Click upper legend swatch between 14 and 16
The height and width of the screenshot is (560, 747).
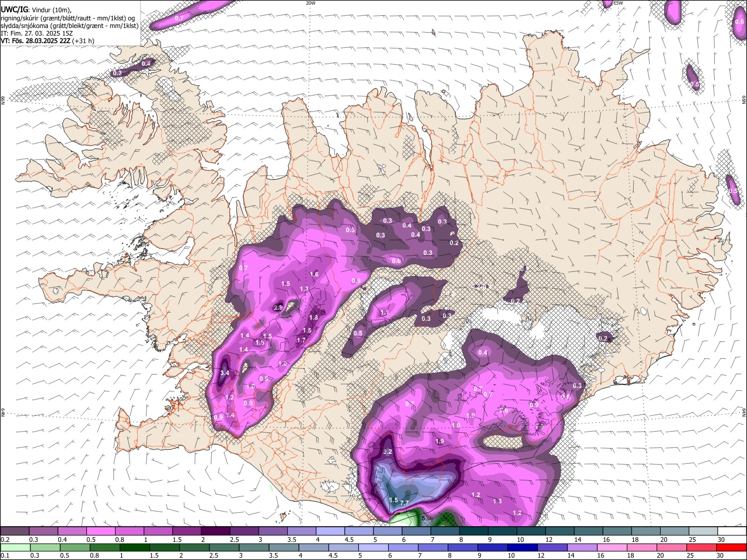pos(588,531)
